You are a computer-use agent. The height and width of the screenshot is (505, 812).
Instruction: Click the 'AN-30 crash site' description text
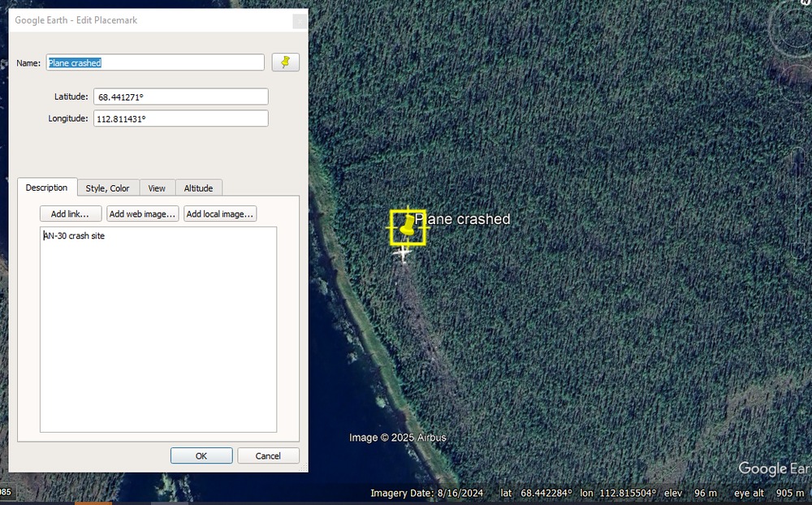click(74, 235)
